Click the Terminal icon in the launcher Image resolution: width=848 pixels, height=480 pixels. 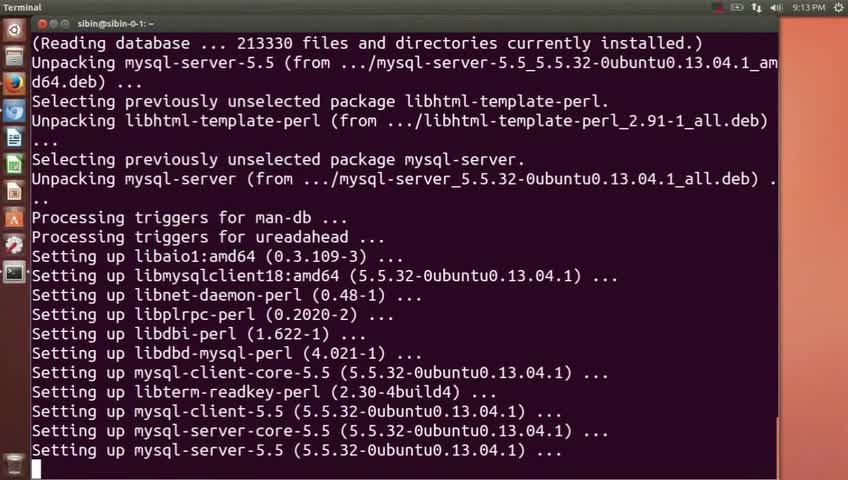(x=14, y=272)
